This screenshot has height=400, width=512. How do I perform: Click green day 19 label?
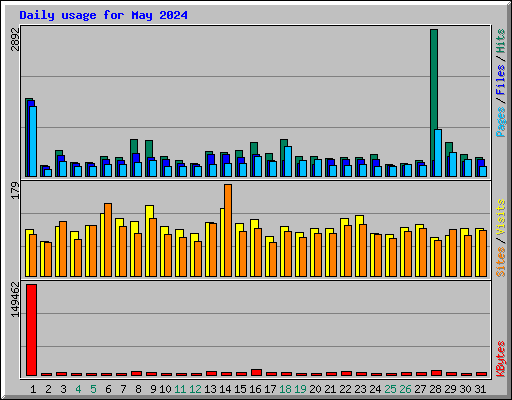300,389
